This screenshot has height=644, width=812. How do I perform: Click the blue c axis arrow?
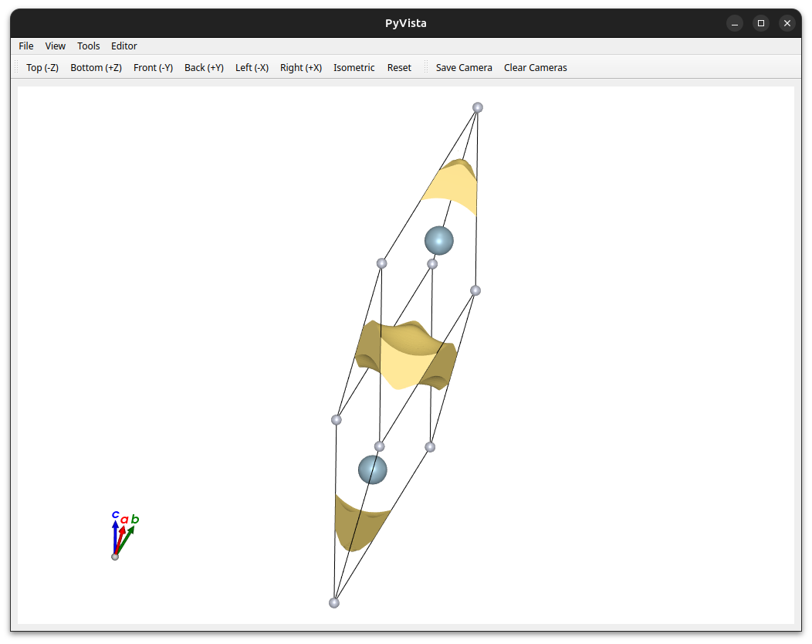coord(115,537)
